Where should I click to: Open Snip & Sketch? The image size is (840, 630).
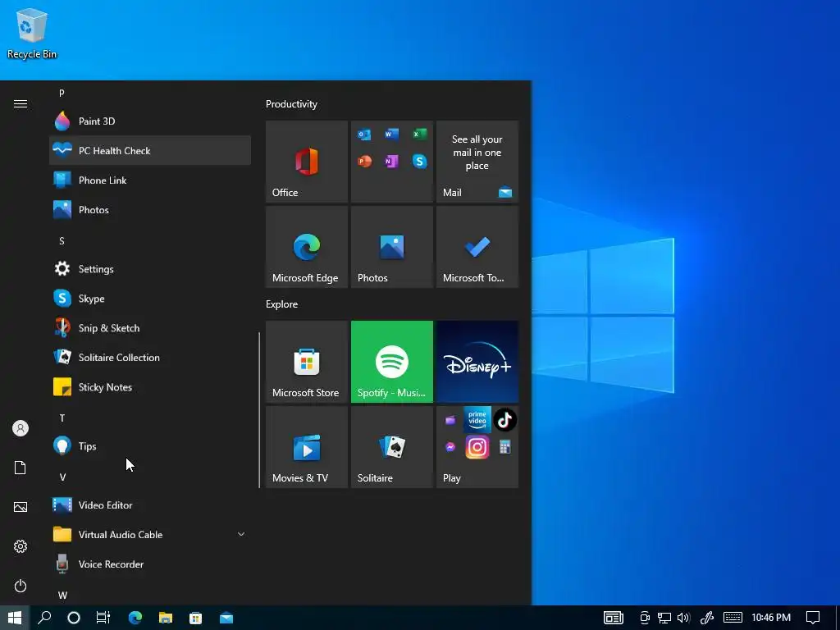150,328
